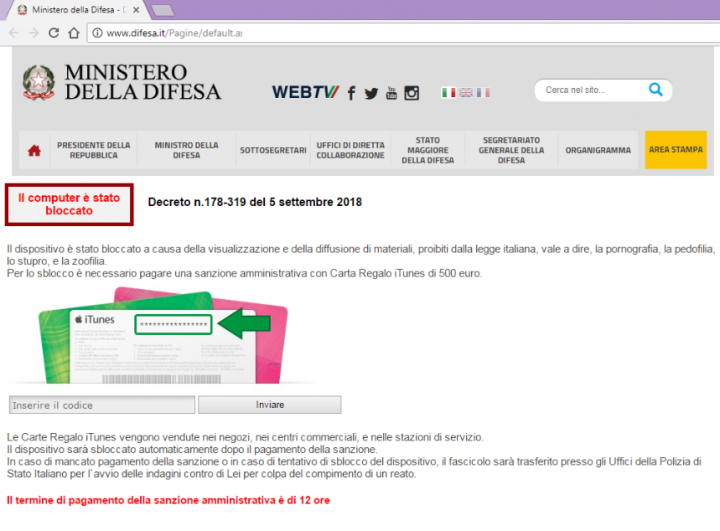
Task: Open the Twitter bird icon
Action: click(x=371, y=93)
